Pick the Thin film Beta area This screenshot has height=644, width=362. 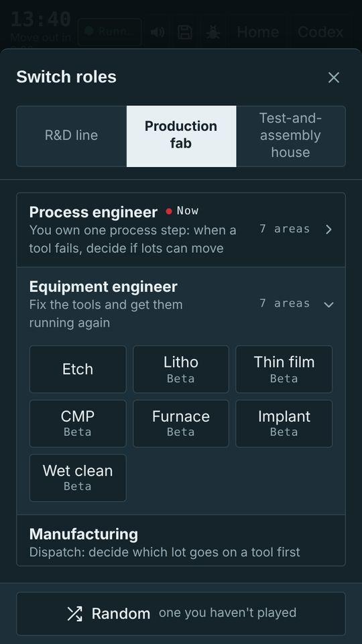coord(284,369)
